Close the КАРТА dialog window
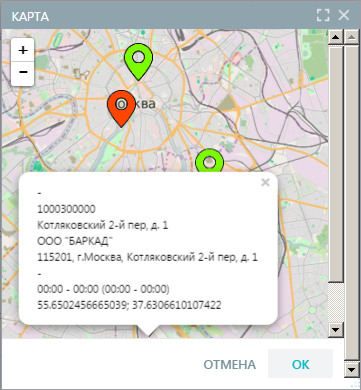The width and height of the screenshot is (361, 390). click(344, 15)
